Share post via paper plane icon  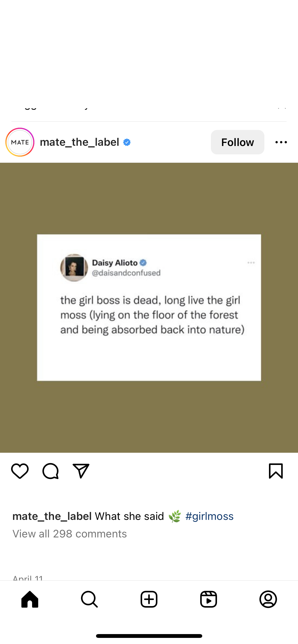pos(81,471)
